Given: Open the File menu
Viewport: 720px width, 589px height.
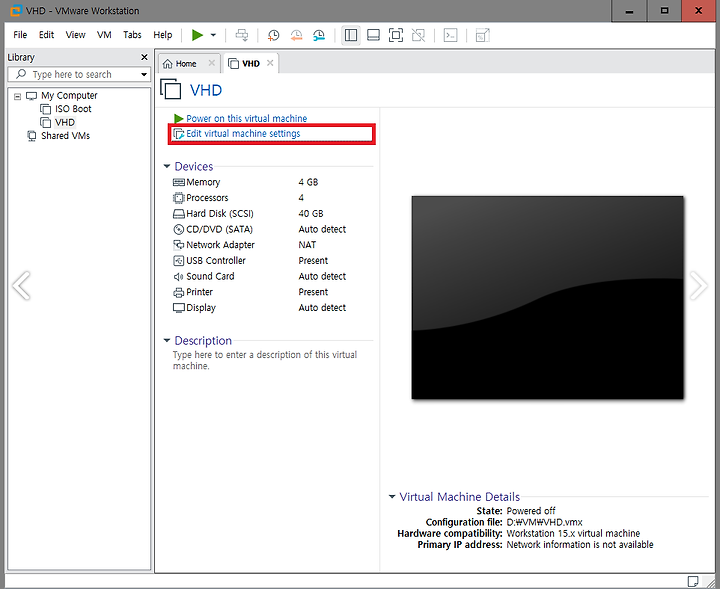Looking at the screenshot, I should (x=20, y=35).
